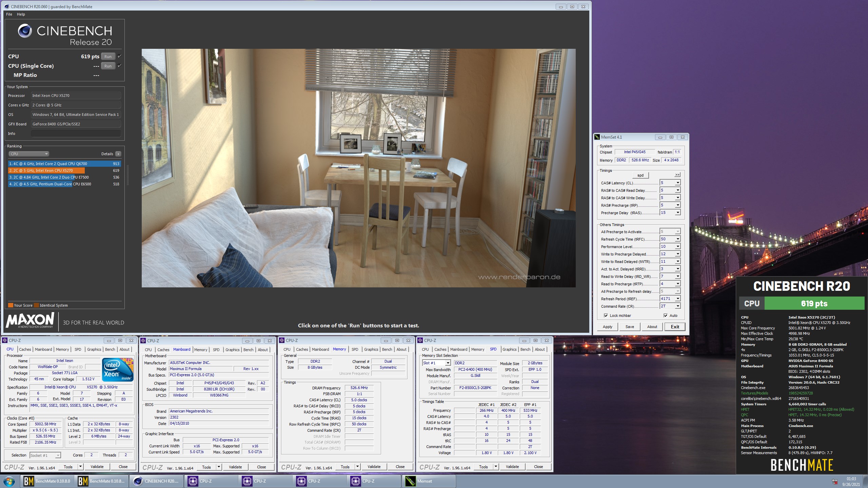Open Performance Level dropdown in MemSet
This screenshot has height=488, width=868.
(677, 247)
